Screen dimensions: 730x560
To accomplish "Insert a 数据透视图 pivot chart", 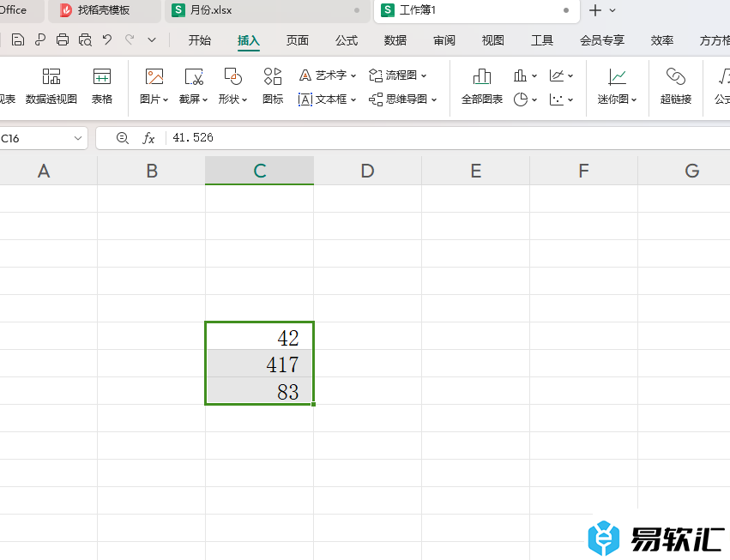I will click(51, 87).
